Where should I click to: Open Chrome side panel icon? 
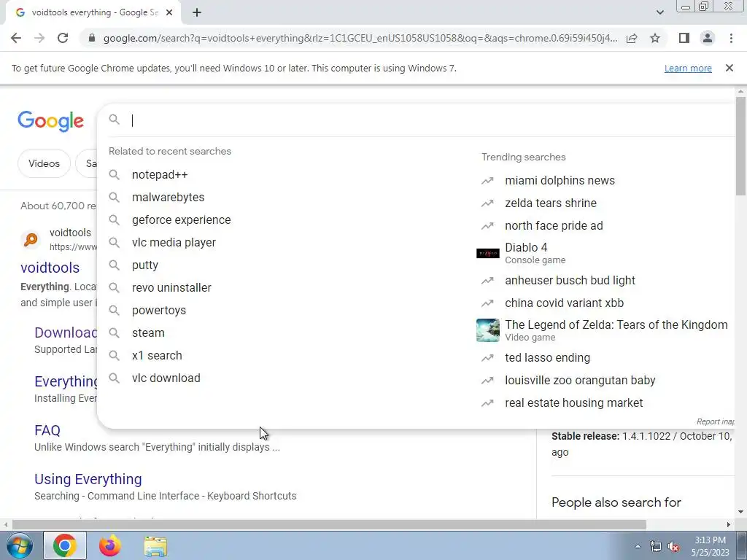click(x=684, y=38)
